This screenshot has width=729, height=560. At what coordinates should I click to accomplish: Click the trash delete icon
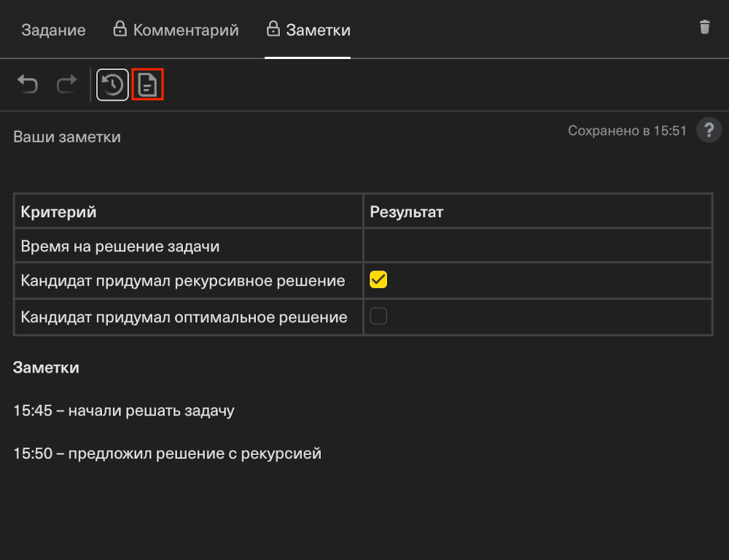point(704,27)
